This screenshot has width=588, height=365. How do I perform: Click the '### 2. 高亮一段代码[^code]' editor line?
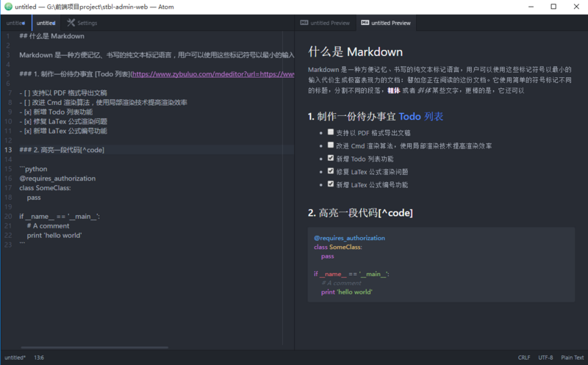pos(62,150)
